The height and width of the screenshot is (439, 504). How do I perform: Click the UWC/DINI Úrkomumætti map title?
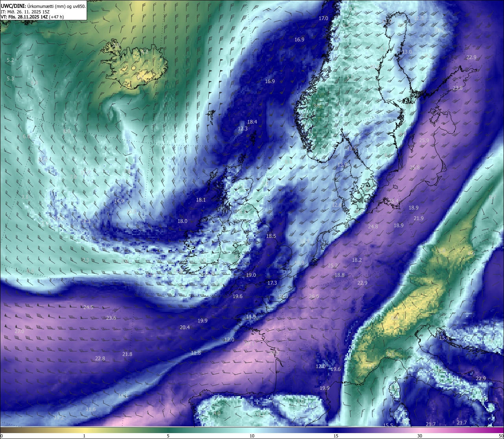pos(43,6)
